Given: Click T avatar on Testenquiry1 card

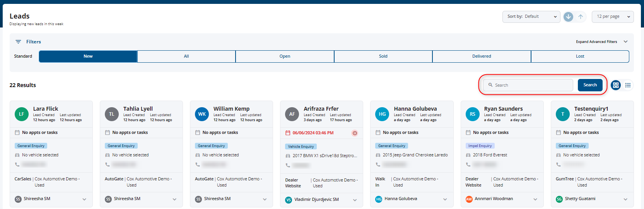Looking at the screenshot, I should click(x=563, y=114).
